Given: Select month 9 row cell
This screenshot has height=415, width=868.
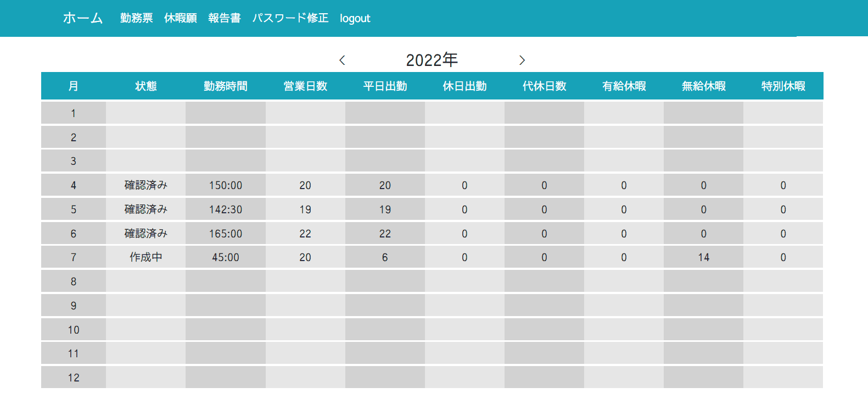Looking at the screenshot, I should point(74,305).
